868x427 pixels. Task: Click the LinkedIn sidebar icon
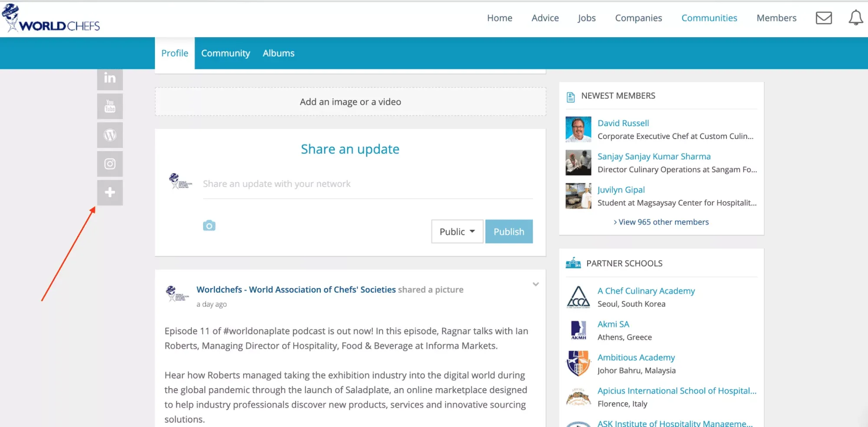coord(110,78)
